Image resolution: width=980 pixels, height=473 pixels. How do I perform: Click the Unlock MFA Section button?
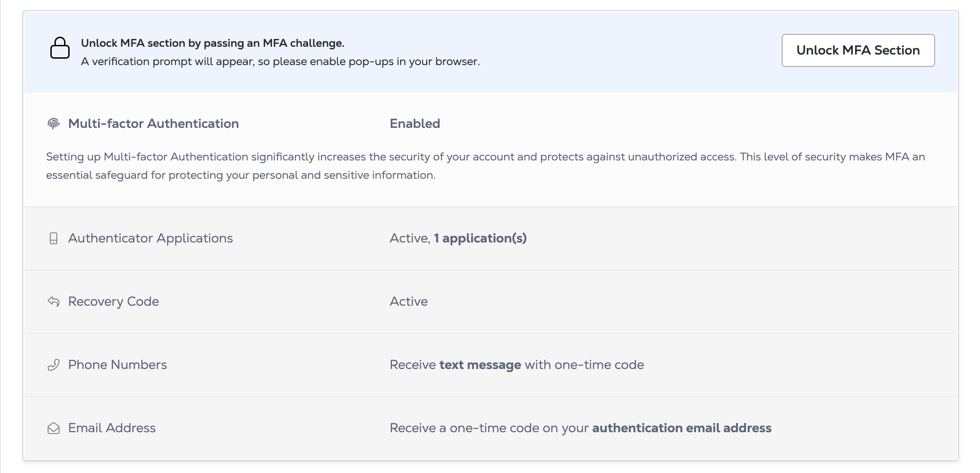tap(858, 50)
